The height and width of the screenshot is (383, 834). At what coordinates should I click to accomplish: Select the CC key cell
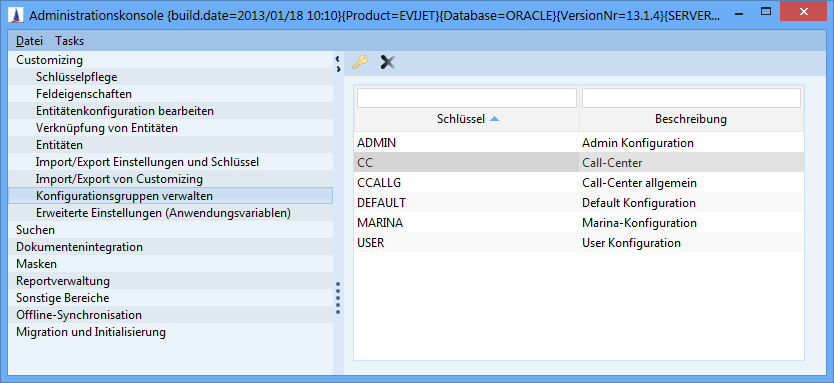tap(466, 163)
